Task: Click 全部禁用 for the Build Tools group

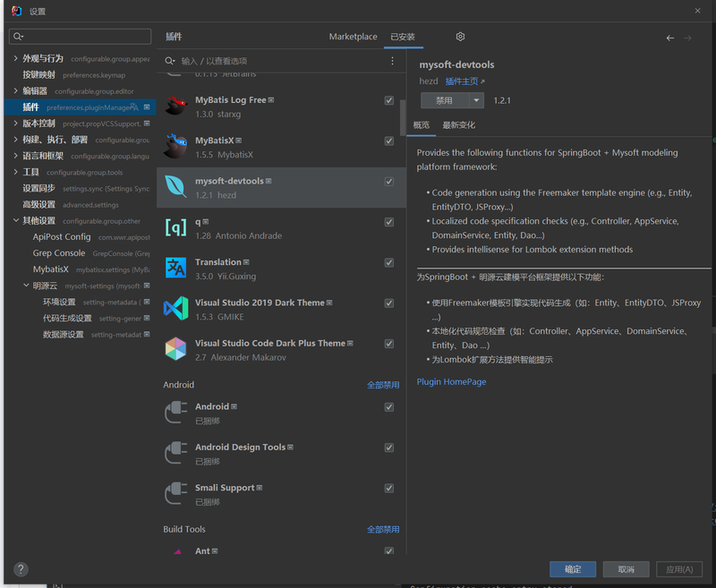Action: [383, 529]
